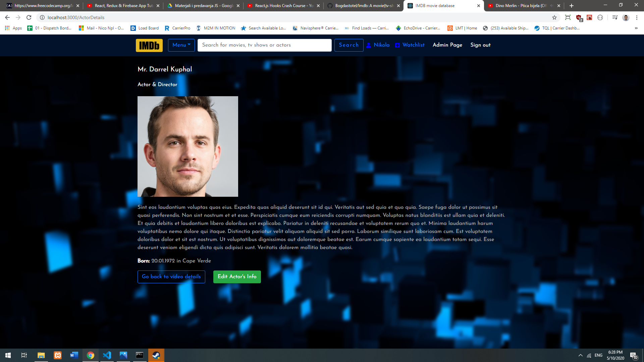Click the actor portrait photo
The image size is (644, 362).
click(187, 146)
